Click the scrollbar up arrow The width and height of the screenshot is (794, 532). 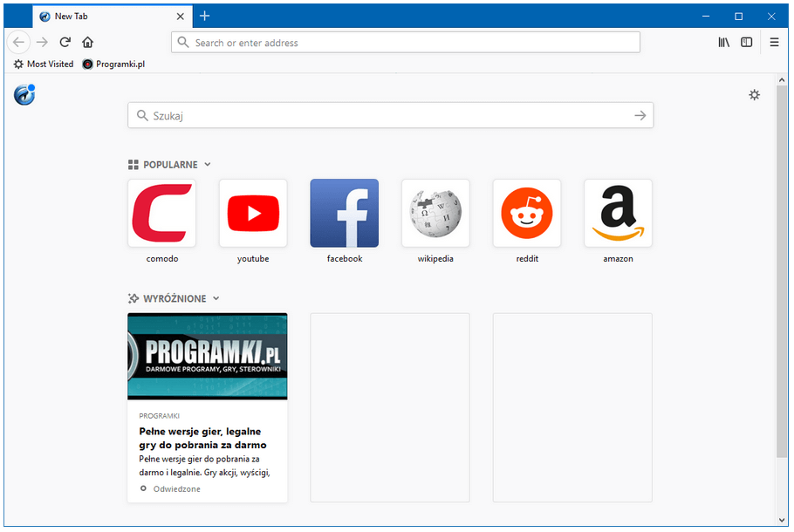pos(782,80)
